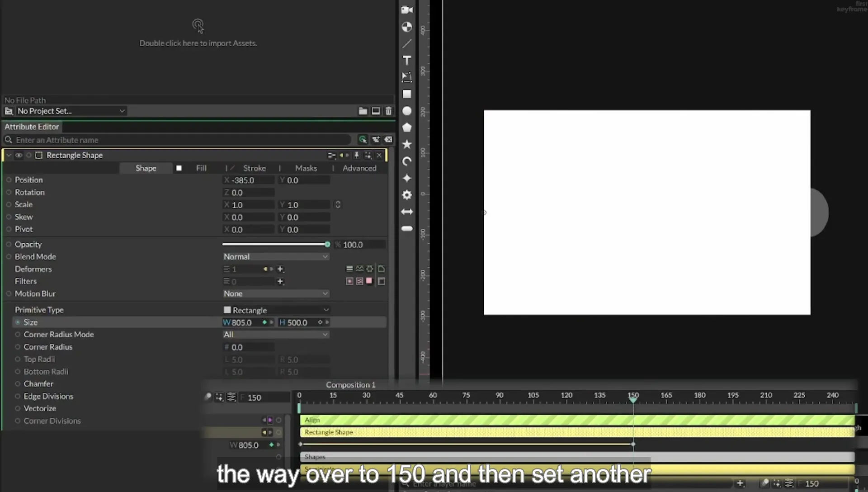Clear the attribute search filter
The width and height of the screenshot is (868, 492).
tap(388, 140)
